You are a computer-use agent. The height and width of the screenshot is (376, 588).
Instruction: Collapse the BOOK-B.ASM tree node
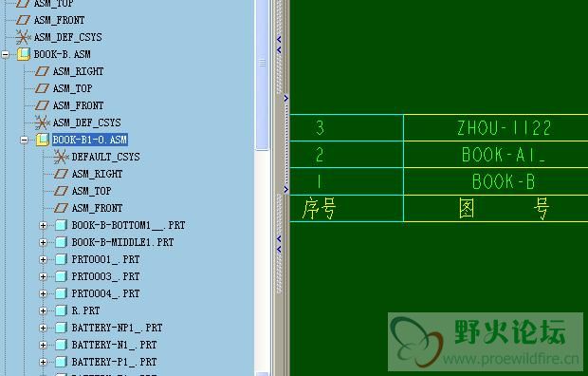[6, 54]
